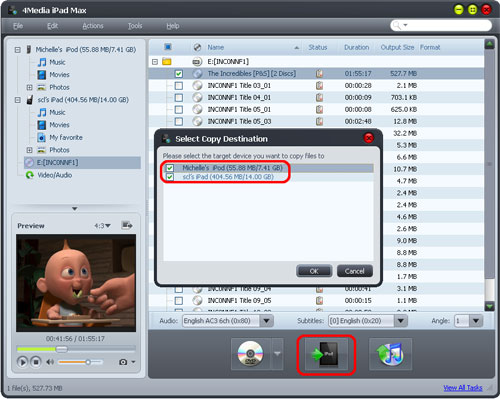Check the INCONNF1 Title 05_03 checkbox

click(179, 121)
